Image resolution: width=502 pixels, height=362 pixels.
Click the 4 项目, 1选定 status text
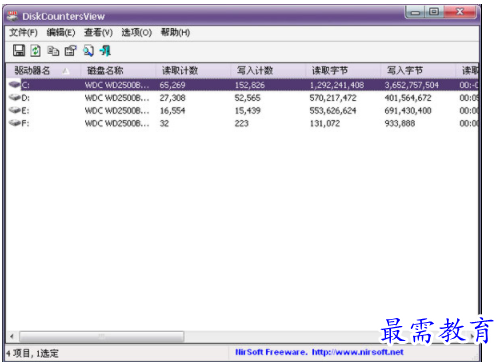pyautogui.click(x=33, y=353)
